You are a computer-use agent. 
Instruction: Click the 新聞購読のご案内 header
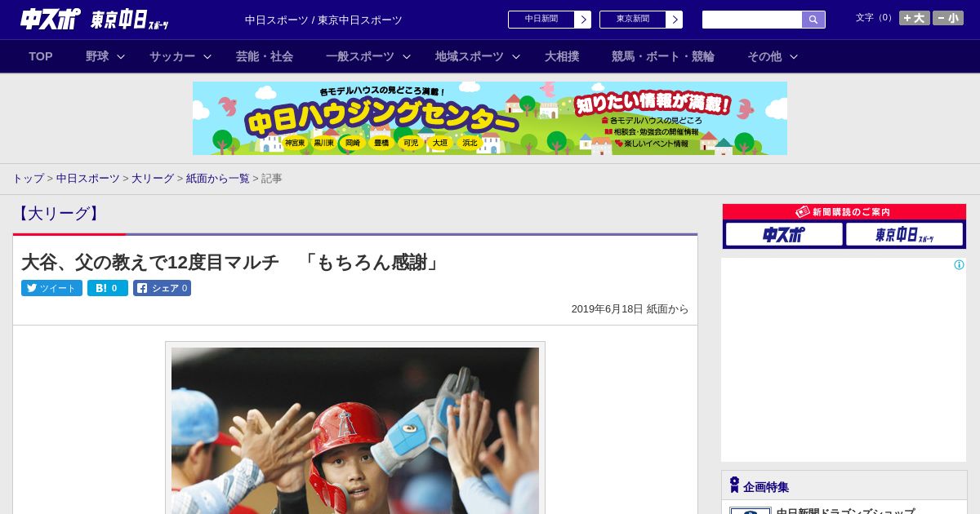tap(844, 212)
